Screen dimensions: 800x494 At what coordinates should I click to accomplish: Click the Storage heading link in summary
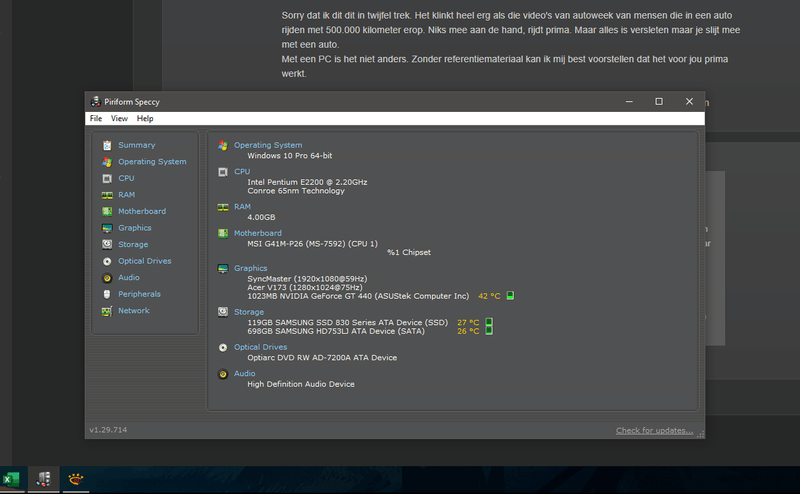(249, 312)
